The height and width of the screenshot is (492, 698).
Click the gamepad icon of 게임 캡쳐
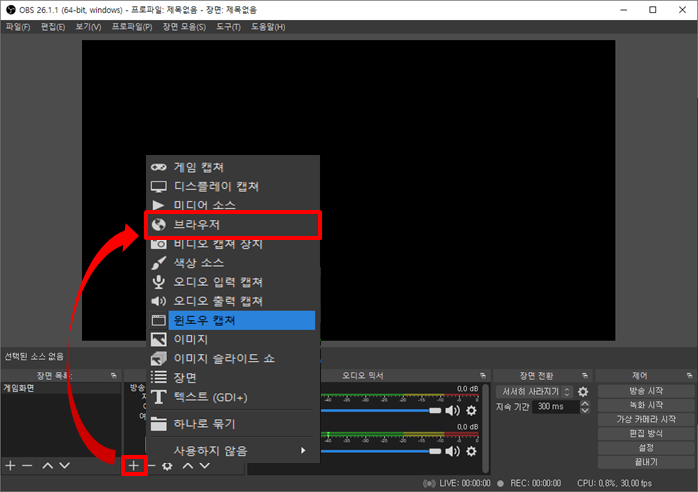[158, 167]
